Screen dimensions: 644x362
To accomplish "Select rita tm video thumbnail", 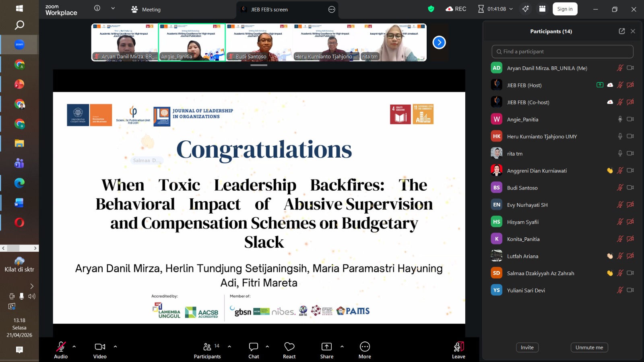I will (x=394, y=42).
